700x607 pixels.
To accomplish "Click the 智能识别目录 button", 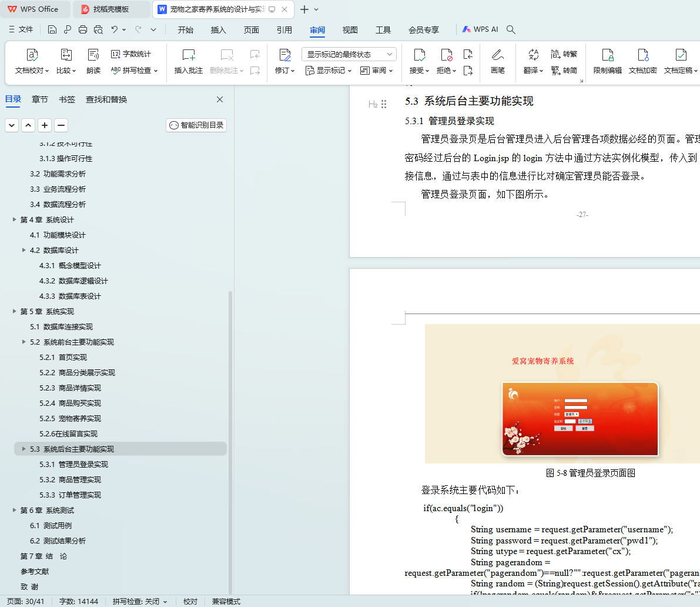I will [196, 125].
